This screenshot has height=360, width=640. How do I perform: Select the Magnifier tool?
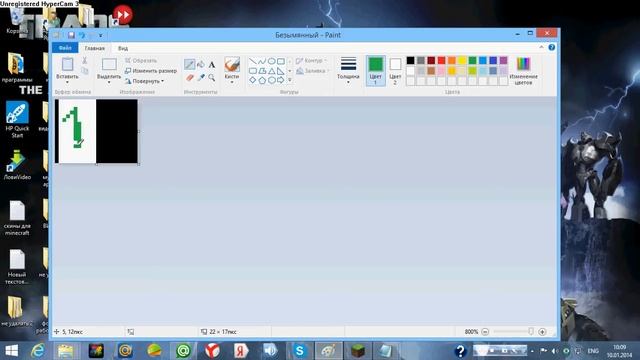(x=212, y=77)
